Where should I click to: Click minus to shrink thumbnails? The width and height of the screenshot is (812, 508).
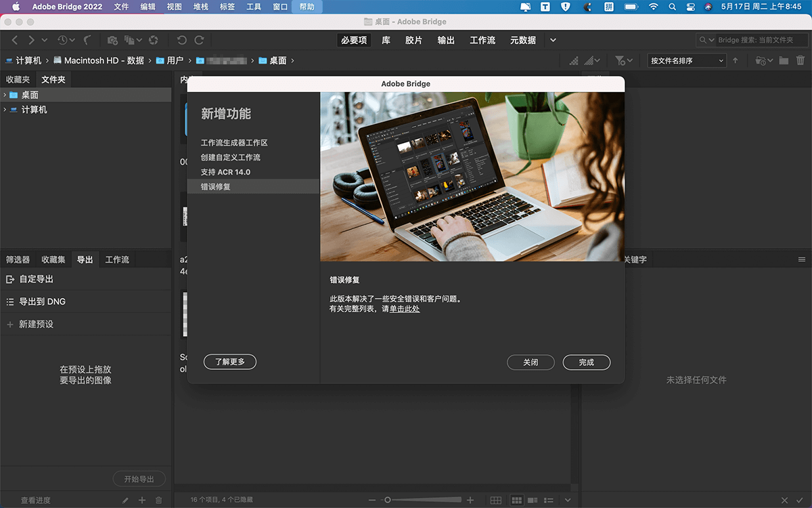click(x=371, y=500)
